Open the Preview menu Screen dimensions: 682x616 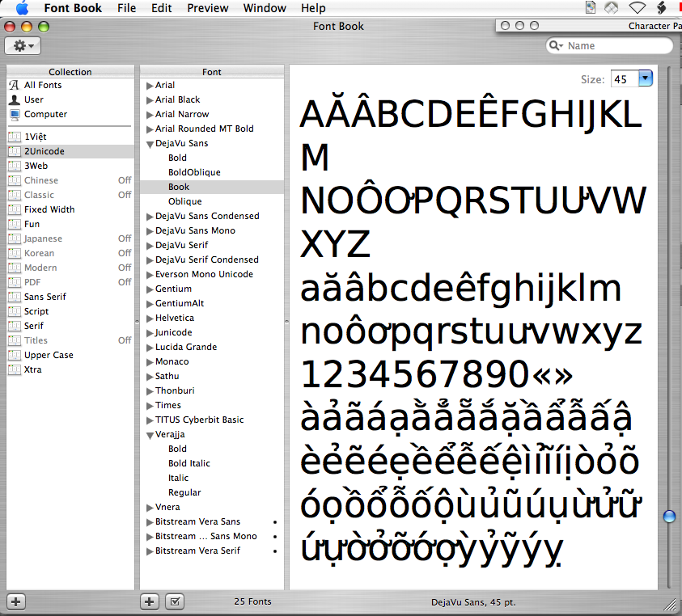coord(207,8)
